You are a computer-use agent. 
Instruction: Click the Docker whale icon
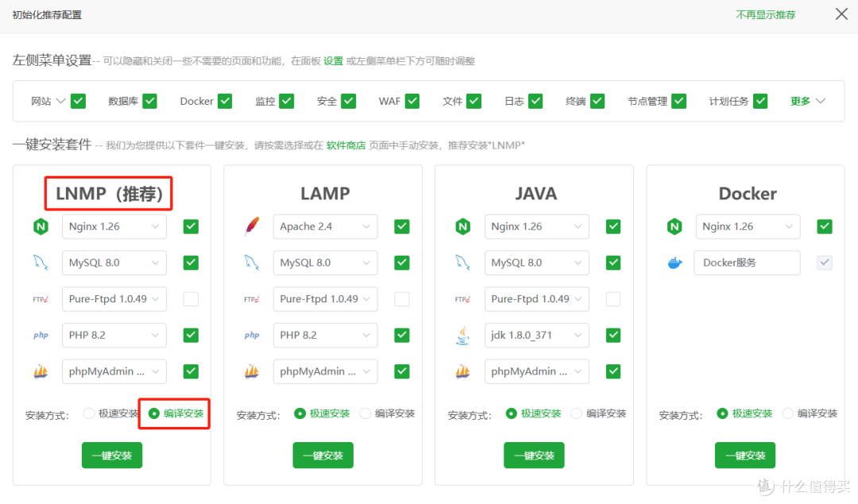(x=675, y=263)
